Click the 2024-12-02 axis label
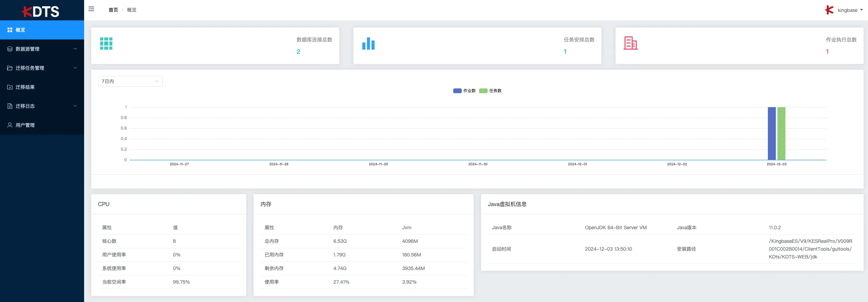Screen dimensions: 868x302 [677, 164]
